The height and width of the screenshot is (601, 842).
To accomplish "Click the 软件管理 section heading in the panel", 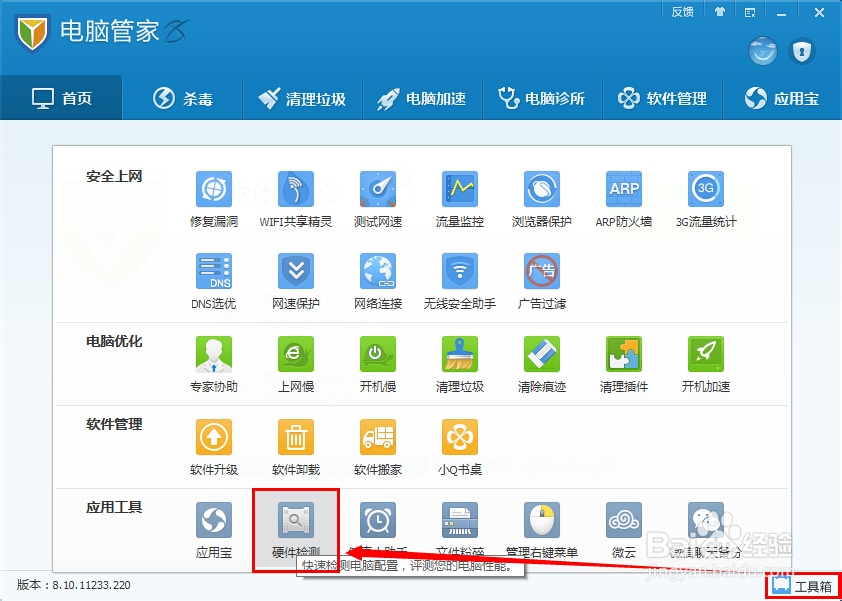I will tap(114, 424).
